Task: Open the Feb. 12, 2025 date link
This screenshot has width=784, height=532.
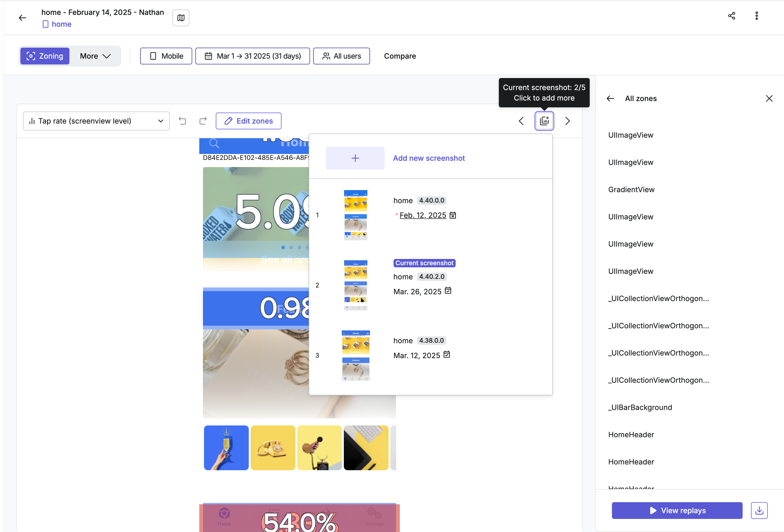Action: [423, 215]
